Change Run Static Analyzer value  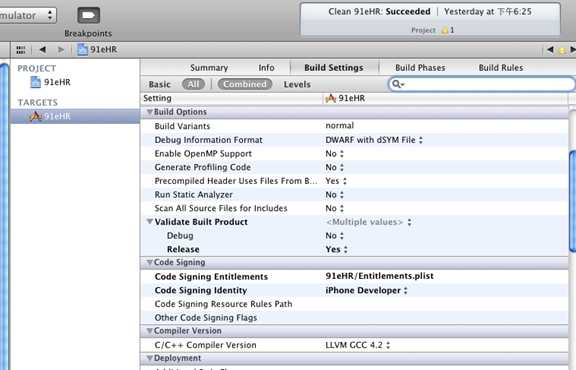pos(335,194)
